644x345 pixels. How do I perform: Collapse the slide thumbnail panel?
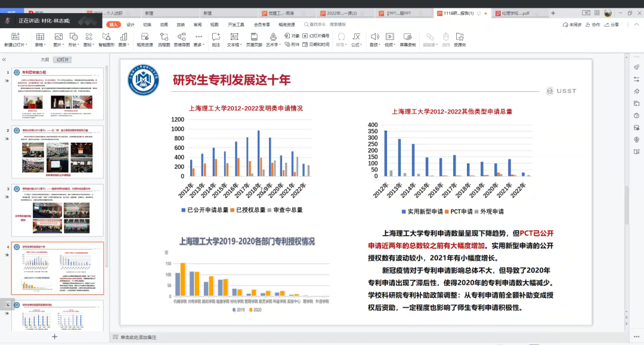click(x=4, y=60)
